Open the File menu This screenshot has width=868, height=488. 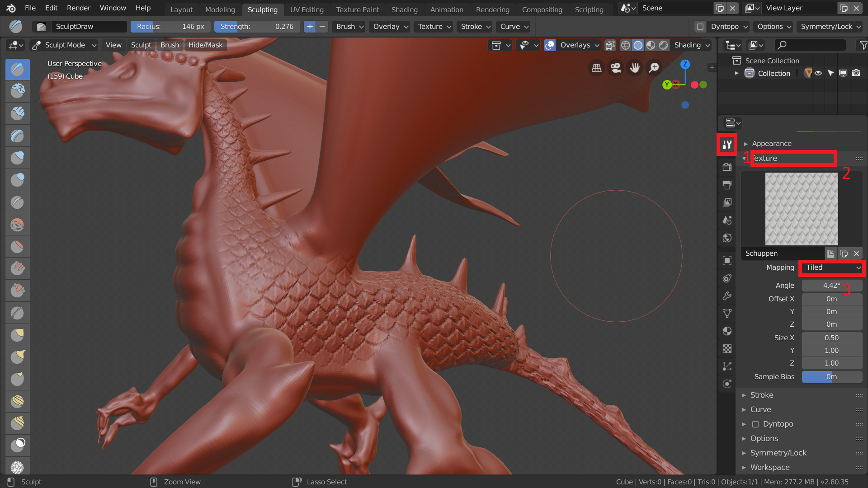click(30, 8)
